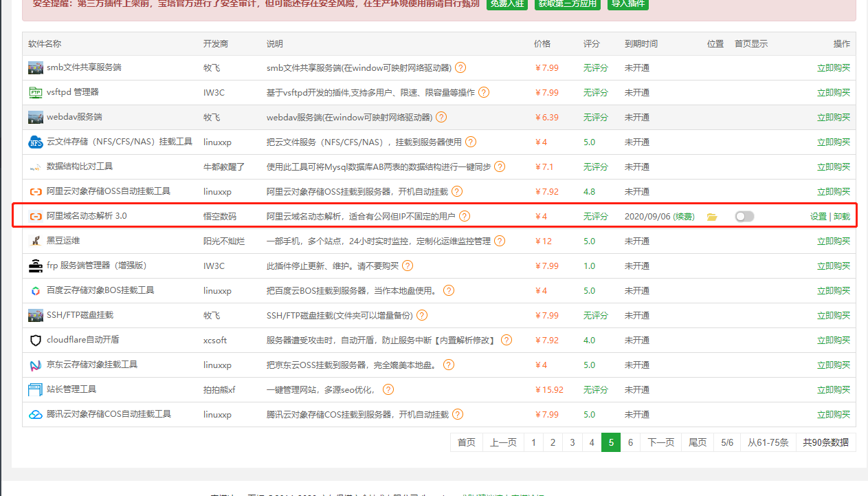Open help icon for webdav服务端 description
This screenshot has height=496, width=868.
(x=441, y=118)
